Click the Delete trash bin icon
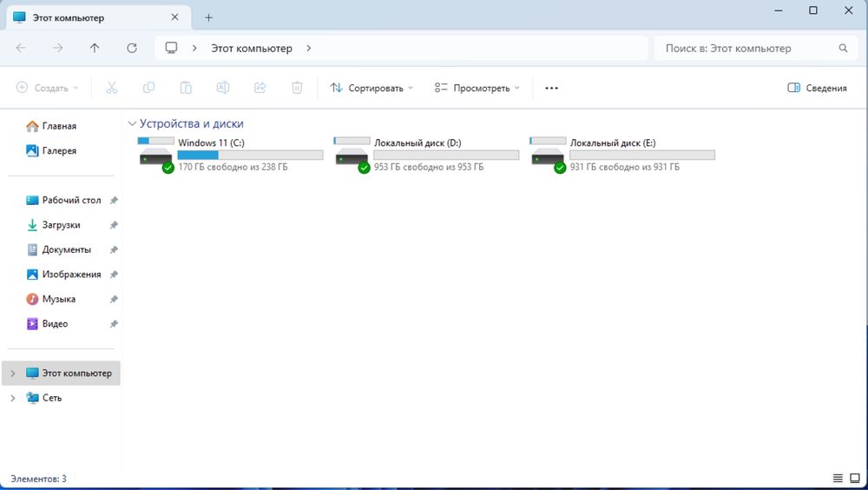 tap(297, 88)
